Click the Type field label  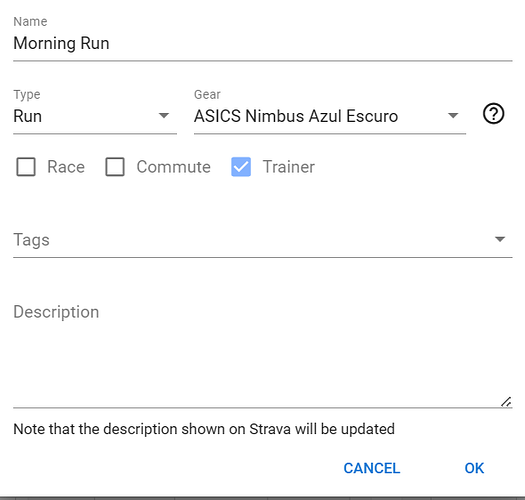27,95
